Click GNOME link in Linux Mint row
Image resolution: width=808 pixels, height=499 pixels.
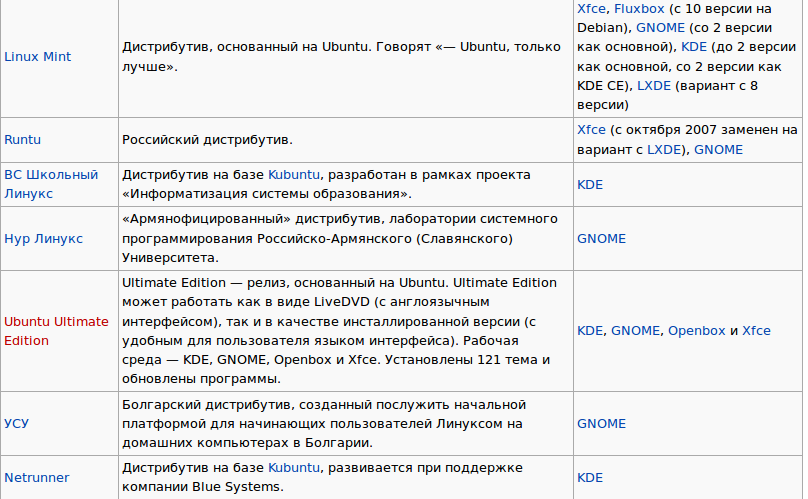coord(660,28)
